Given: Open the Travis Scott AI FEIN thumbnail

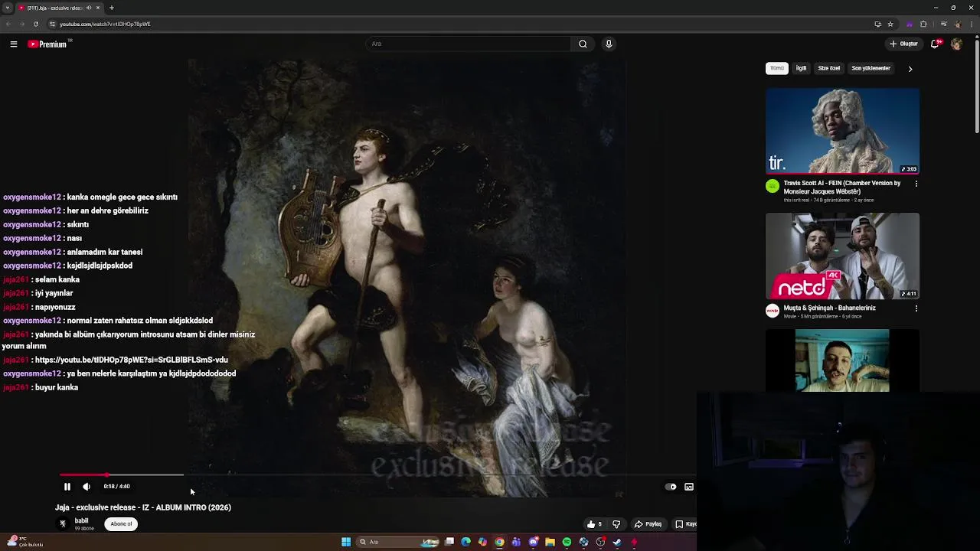Looking at the screenshot, I should click(842, 131).
